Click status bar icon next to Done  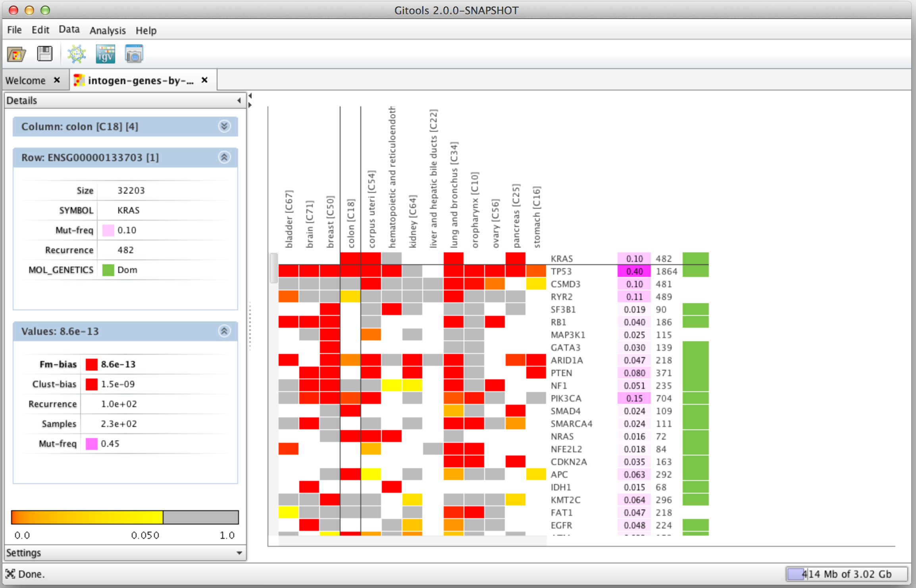[10, 574]
